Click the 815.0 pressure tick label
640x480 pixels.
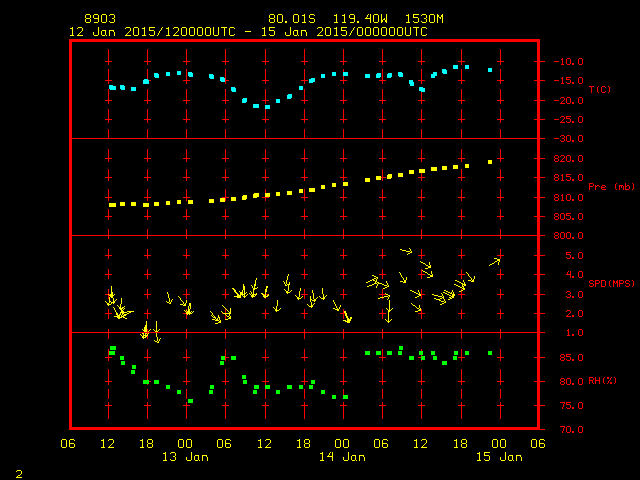[568, 178]
